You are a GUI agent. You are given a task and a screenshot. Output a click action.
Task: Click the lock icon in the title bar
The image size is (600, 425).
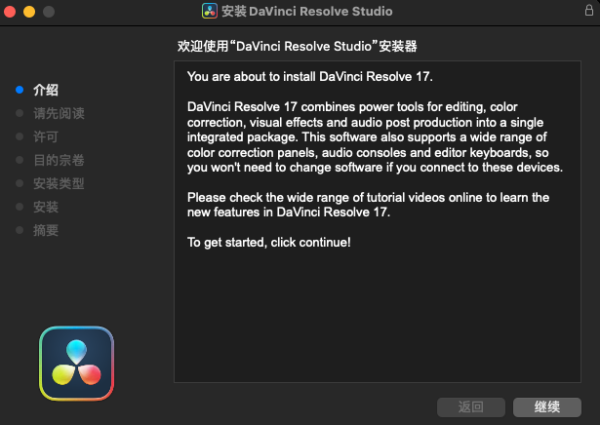[x=588, y=11]
